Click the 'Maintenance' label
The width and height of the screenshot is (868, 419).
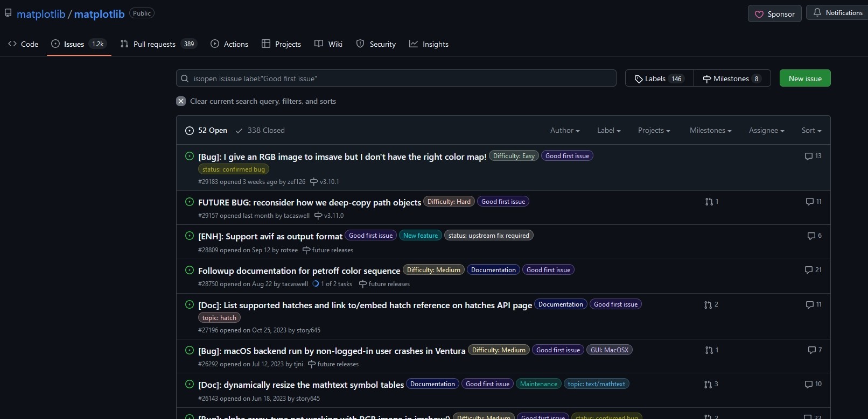(538, 384)
